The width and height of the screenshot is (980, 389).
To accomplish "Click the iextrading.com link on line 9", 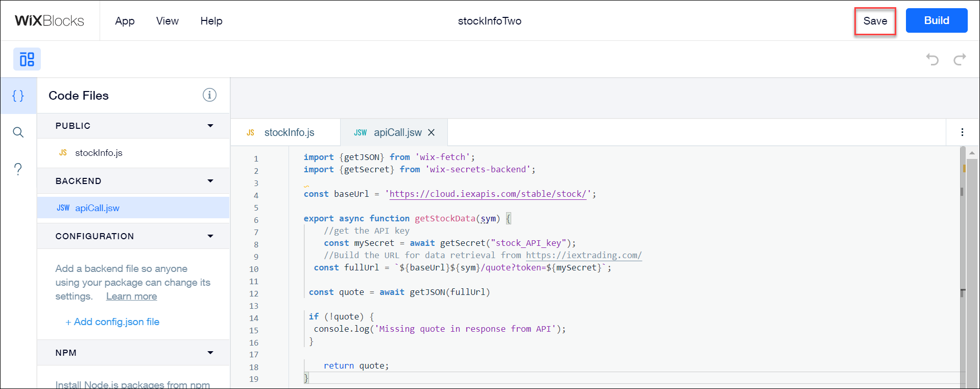I will (584, 256).
